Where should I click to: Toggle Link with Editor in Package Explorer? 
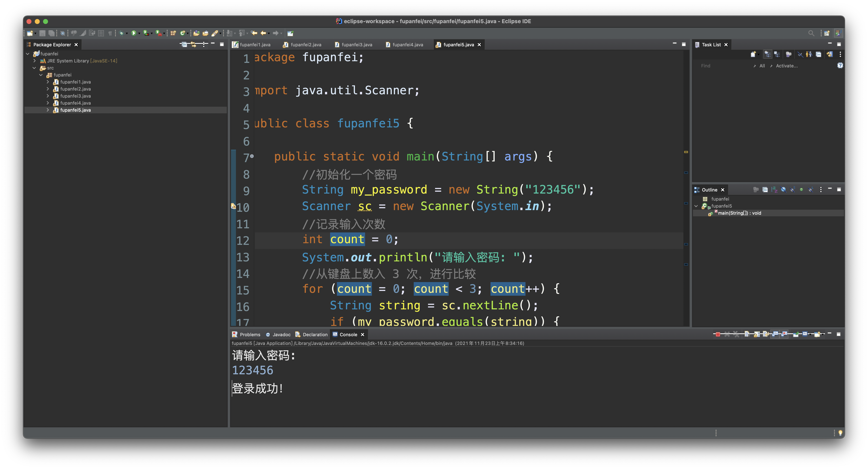[x=194, y=44]
